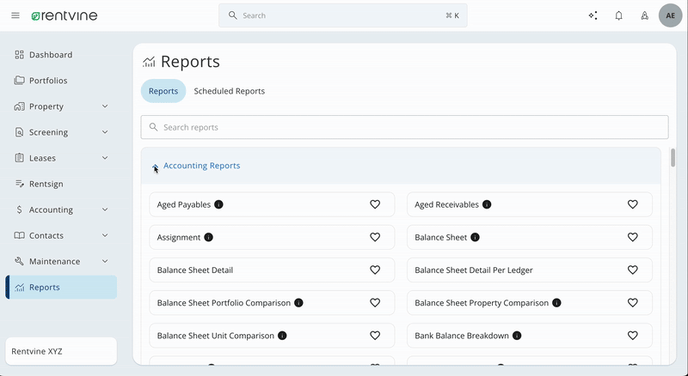Favorite the Balance Sheet Detail Per Ledger report

click(632, 270)
